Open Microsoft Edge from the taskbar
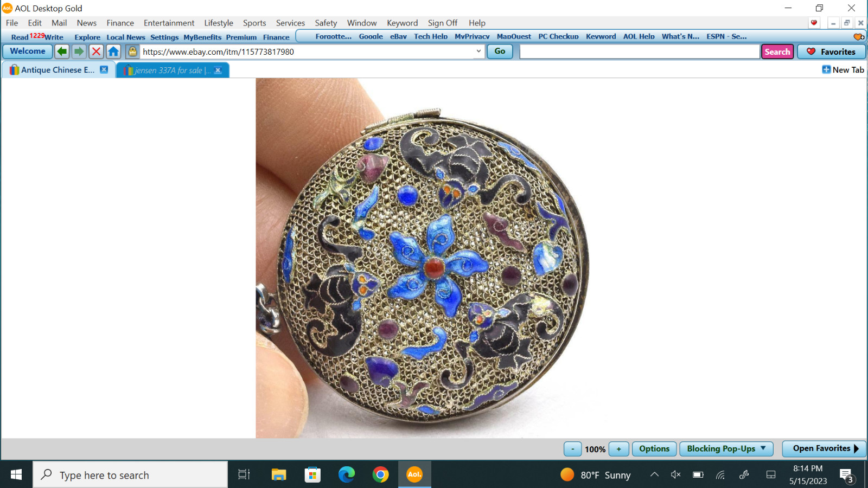Image resolution: width=868 pixels, height=488 pixels. pos(347,474)
